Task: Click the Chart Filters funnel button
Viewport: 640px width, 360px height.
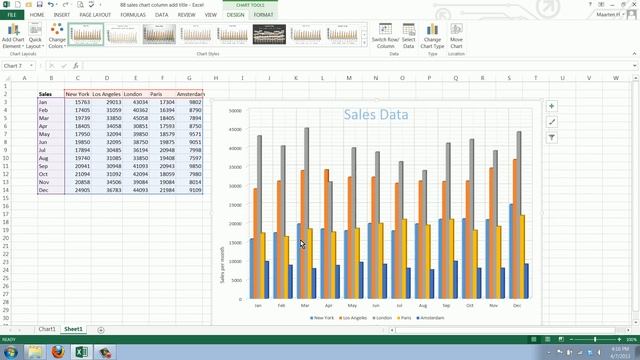Action: 551,138
